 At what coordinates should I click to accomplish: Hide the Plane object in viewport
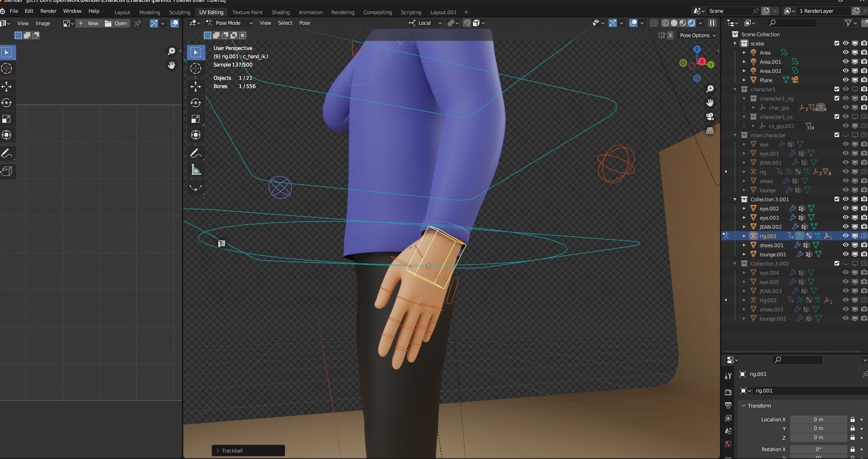click(x=846, y=80)
